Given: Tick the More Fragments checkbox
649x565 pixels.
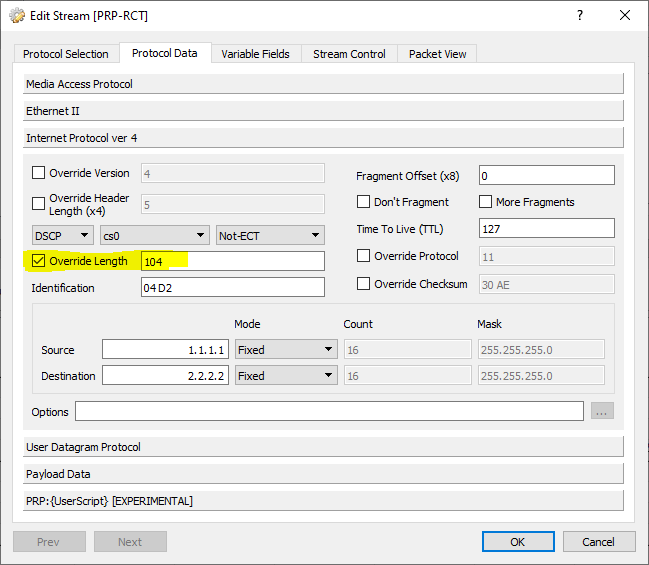Looking at the screenshot, I should click(x=486, y=202).
